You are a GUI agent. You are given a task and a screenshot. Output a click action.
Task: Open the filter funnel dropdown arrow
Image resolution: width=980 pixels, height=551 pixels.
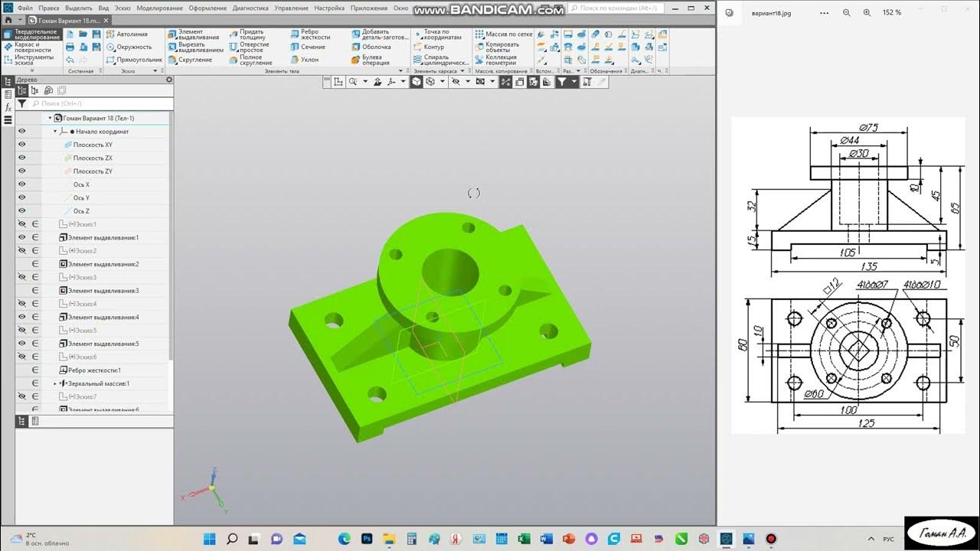point(573,81)
